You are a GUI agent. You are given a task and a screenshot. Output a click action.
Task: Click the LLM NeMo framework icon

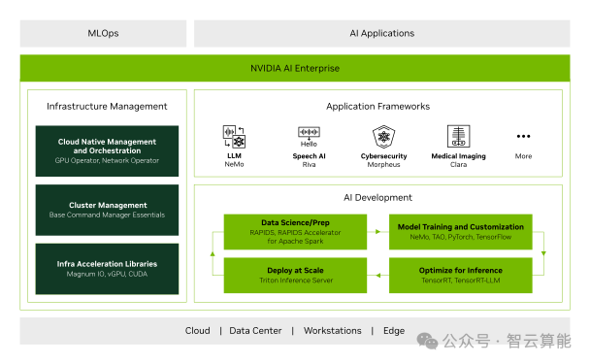pos(234,136)
